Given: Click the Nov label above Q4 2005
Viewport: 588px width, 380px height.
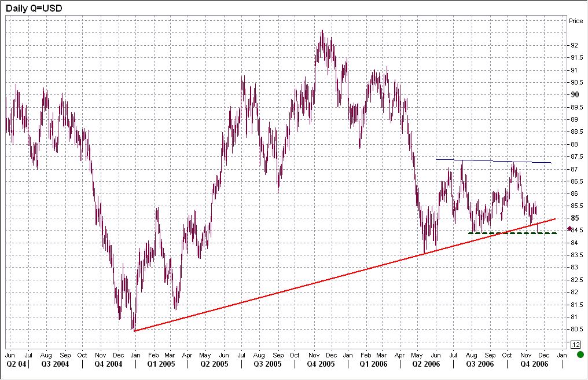Looking at the screenshot, I should (314, 355).
